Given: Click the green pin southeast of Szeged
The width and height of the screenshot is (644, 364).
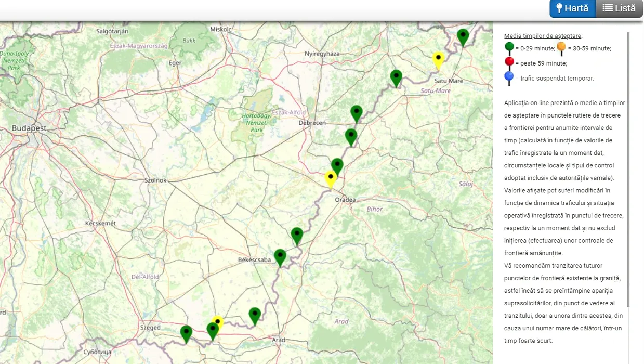Looking at the screenshot, I should pyautogui.click(x=186, y=334).
